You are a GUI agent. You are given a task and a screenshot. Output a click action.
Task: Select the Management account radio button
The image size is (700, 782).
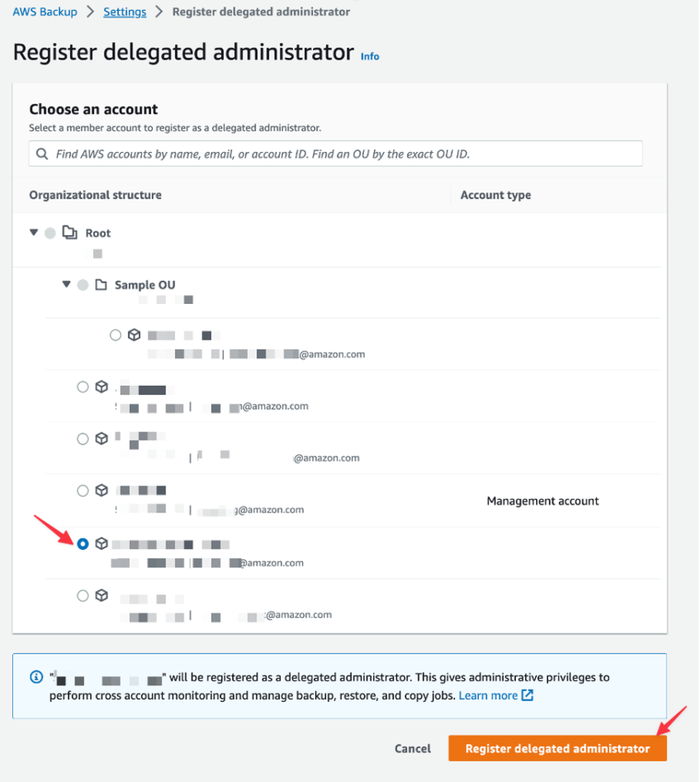coord(82,490)
